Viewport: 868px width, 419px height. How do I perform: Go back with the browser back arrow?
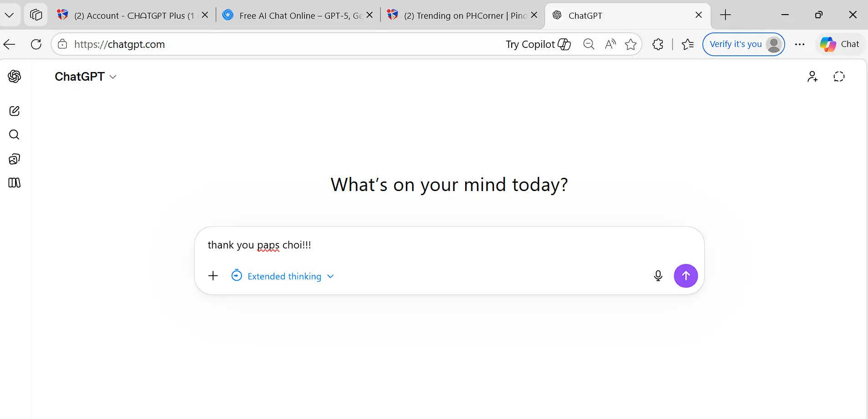(x=10, y=44)
